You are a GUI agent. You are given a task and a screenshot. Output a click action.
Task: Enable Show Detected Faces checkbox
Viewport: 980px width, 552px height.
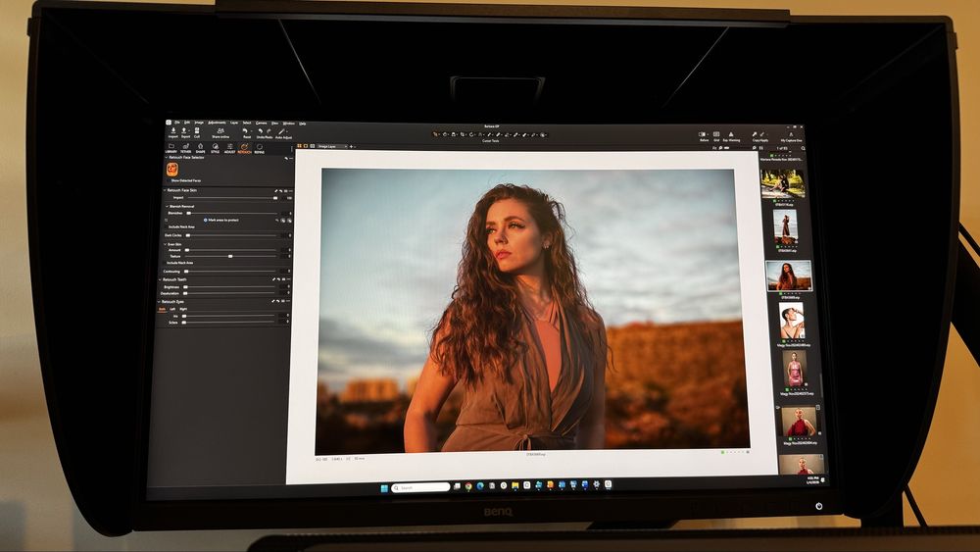[169, 180]
